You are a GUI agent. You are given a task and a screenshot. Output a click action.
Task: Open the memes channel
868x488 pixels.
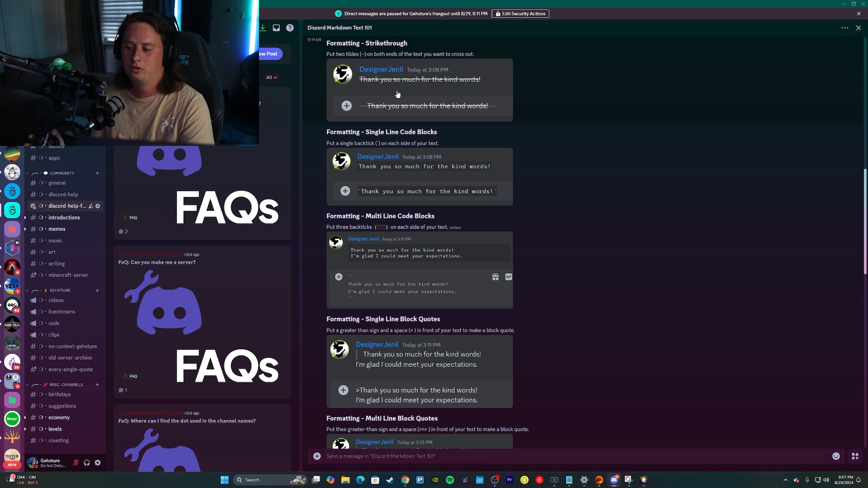[x=57, y=229]
